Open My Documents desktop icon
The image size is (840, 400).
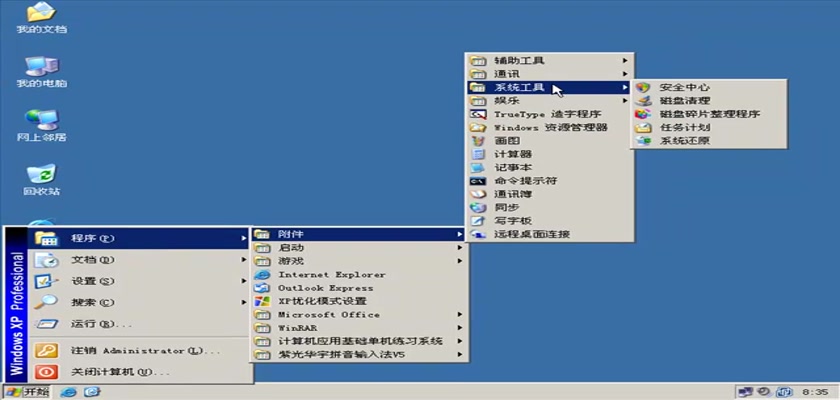pyautogui.click(x=42, y=16)
